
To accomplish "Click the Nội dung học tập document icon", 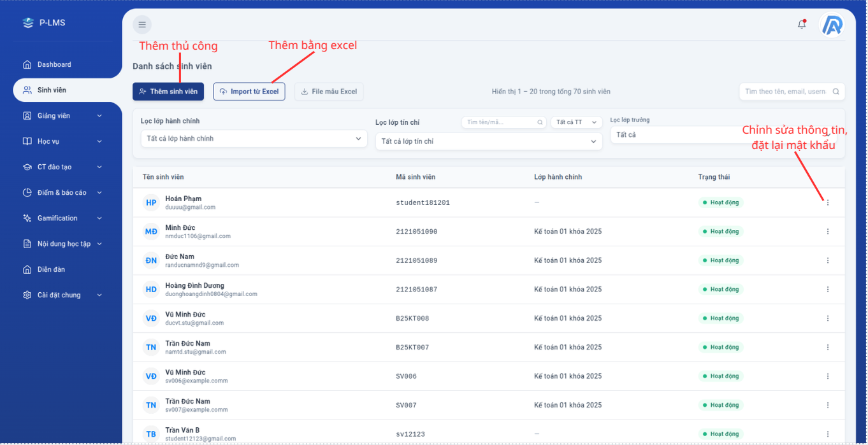I will coord(27,244).
